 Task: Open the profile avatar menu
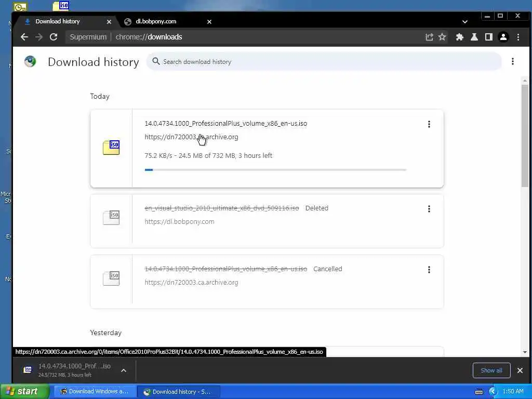click(503, 37)
